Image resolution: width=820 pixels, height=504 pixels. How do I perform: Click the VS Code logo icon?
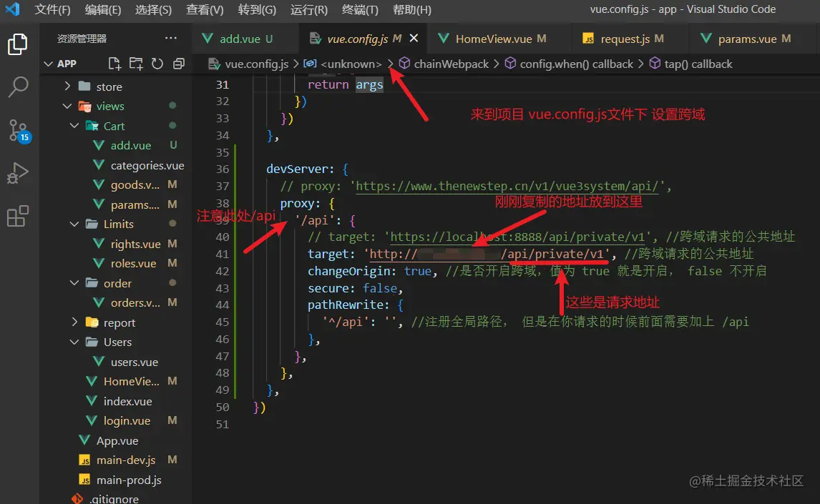[11, 9]
